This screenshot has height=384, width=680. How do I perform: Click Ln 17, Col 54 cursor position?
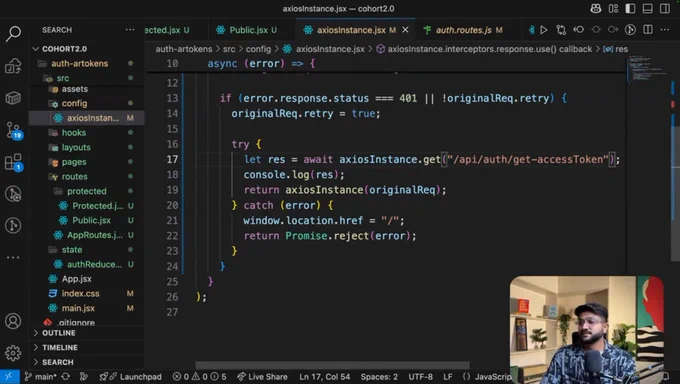click(x=324, y=376)
